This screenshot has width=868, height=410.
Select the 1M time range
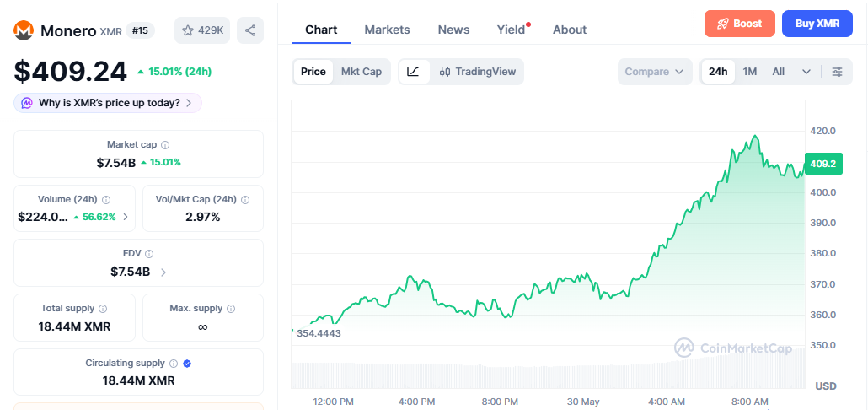coord(749,72)
